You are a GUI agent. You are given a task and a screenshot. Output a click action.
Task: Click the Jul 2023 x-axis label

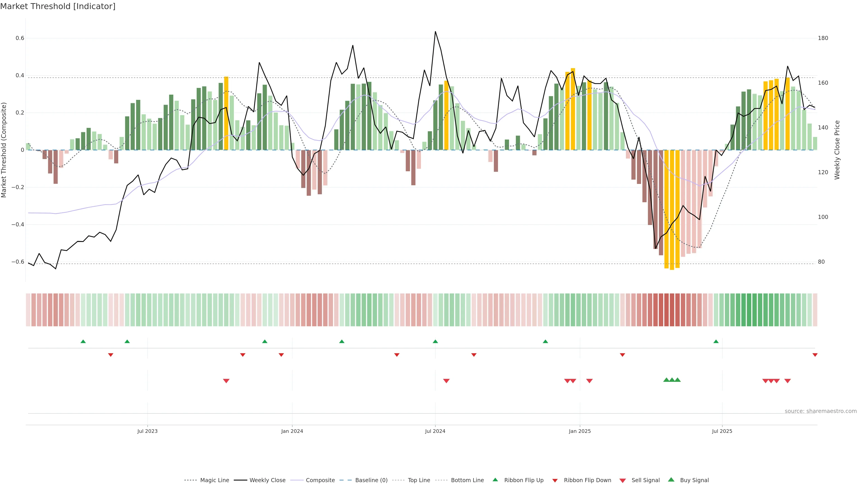tap(147, 431)
